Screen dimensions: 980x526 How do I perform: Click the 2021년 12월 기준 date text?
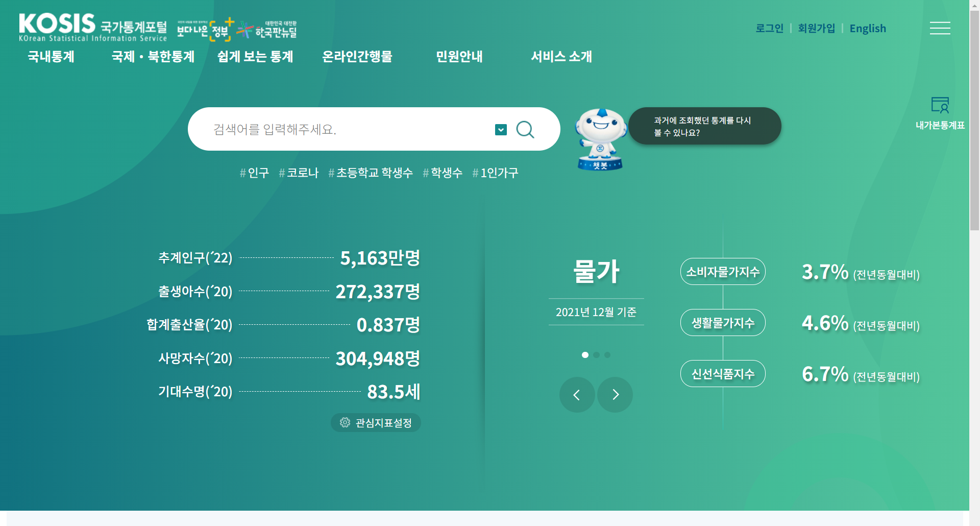[596, 312]
